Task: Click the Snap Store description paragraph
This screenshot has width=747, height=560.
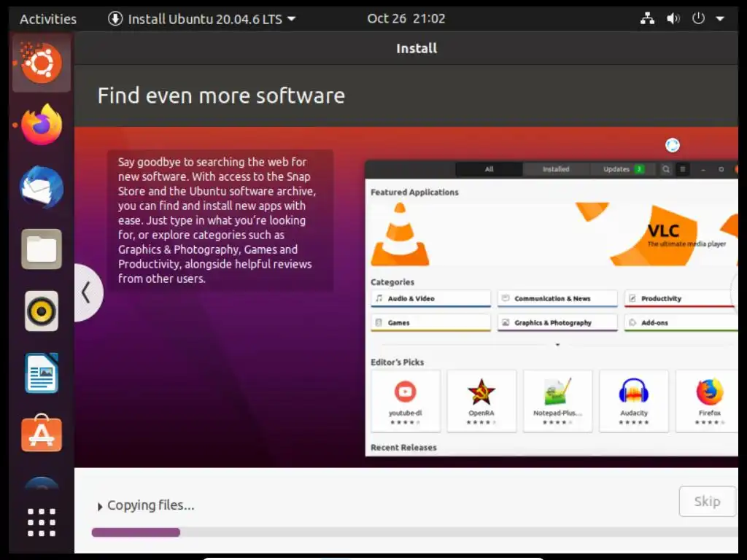Action: tap(217, 220)
